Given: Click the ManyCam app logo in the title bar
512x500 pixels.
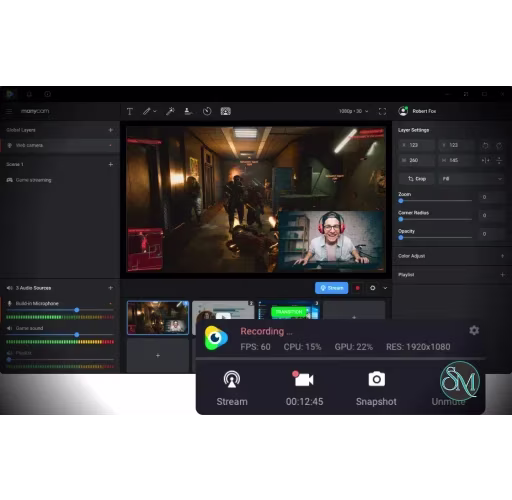Looking at the screenshot, I should coord(10,94).
